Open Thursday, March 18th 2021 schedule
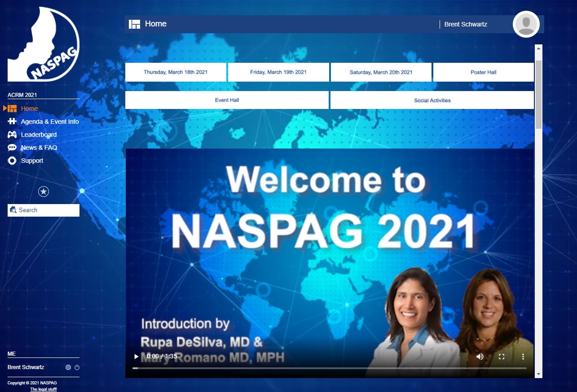The image size is (577, 392). (176, 72)
